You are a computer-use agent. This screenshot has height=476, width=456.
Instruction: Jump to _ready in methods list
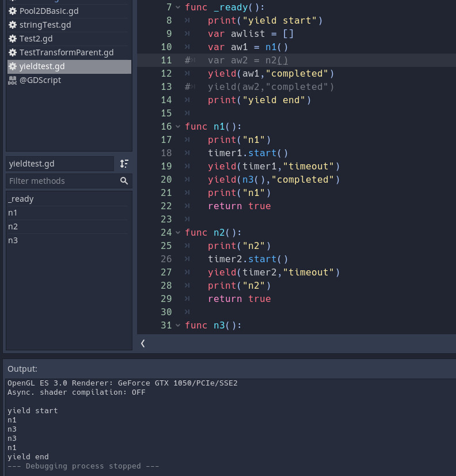(69, 199)
